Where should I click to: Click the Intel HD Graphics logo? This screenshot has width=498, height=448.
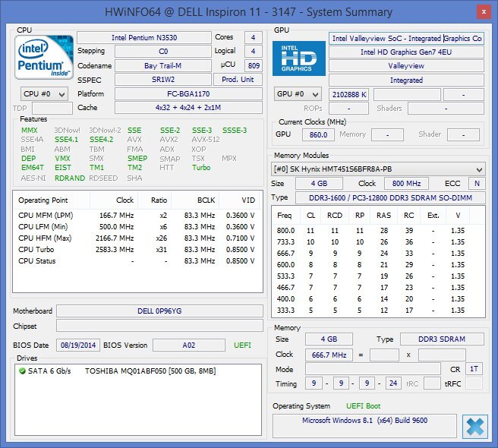[x=299, y=58]
